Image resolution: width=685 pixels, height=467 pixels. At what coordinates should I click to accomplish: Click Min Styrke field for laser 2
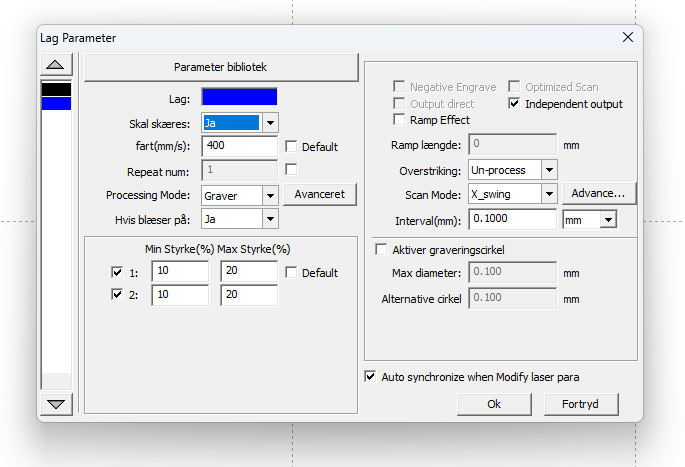180,295
